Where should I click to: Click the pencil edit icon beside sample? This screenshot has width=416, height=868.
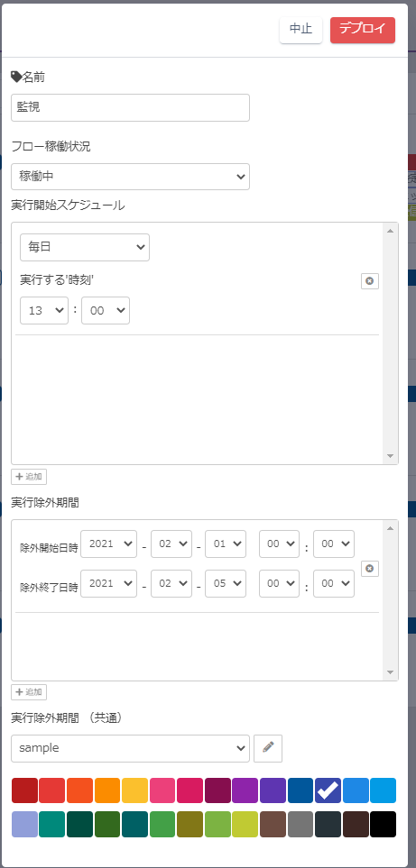click(268, 748)
